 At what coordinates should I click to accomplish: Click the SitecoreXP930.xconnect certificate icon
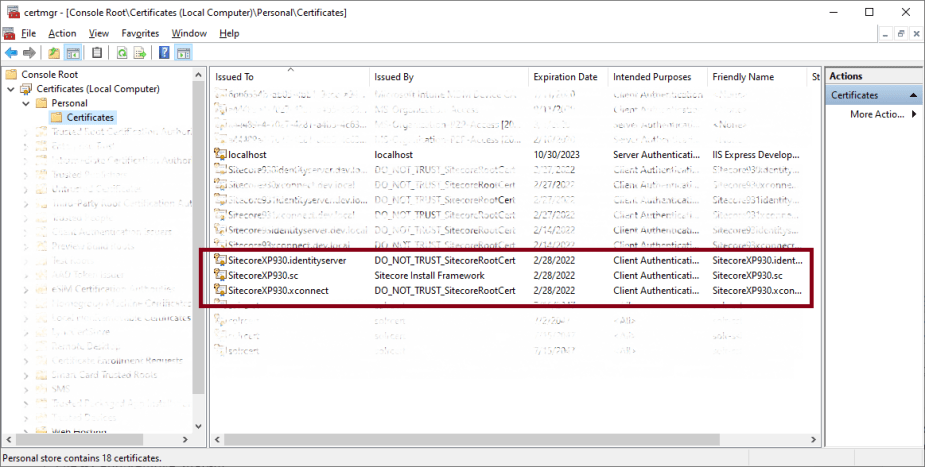pyautogui.click(x=220, y=290)
